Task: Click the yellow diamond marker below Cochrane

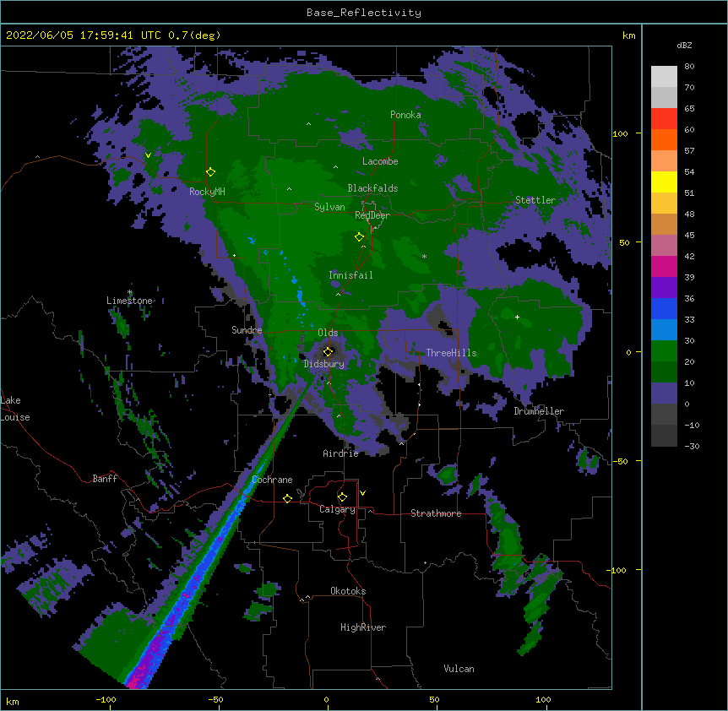Action: coord(287,498)
